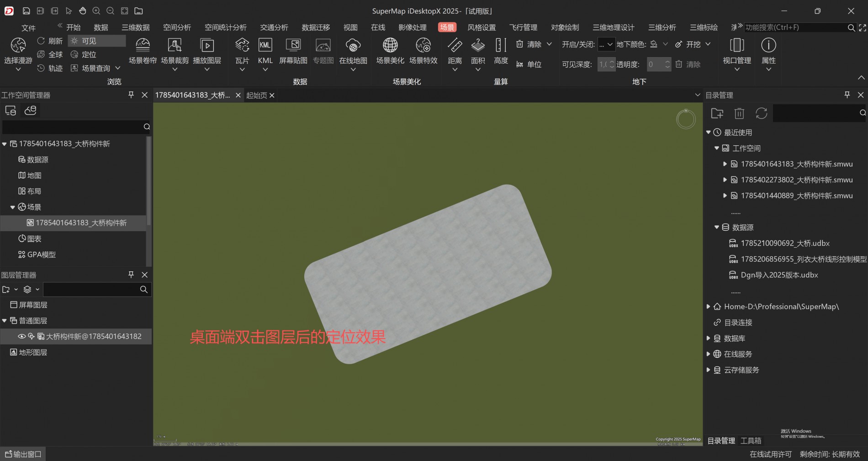Click the refresh icon in 目录管理 panel

(x=762, y=113)
